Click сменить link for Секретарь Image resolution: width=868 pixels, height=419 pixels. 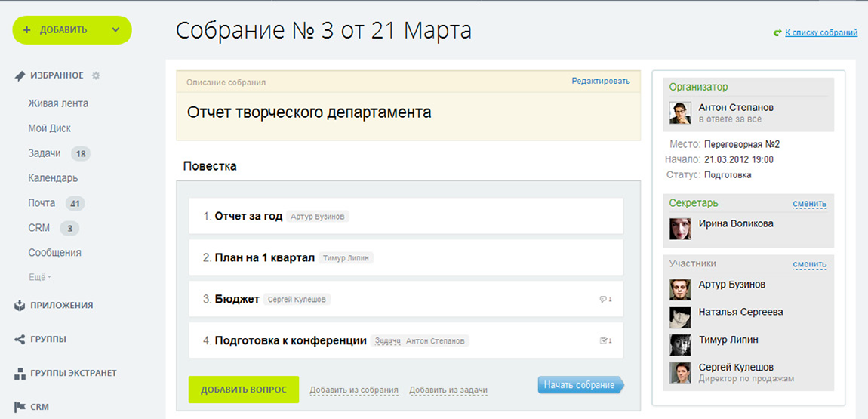click(809, 204)
